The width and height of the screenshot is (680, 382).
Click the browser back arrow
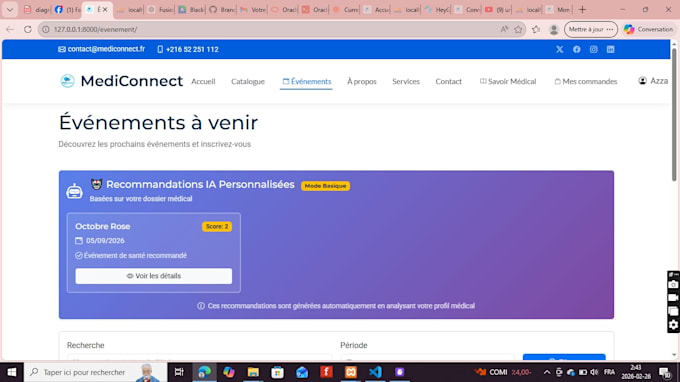click(x=10, y=29)
